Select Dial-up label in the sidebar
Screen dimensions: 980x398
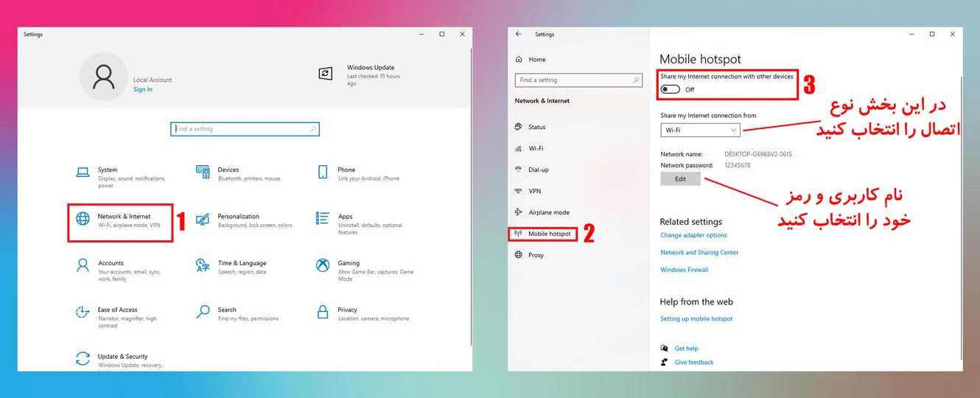539,170
